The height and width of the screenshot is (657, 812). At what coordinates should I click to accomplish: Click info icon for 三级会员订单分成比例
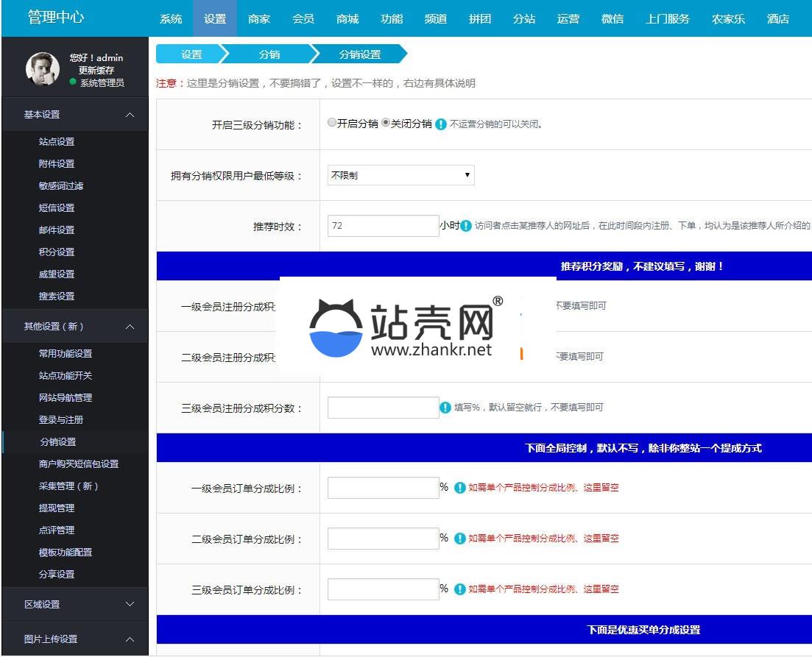460,589
